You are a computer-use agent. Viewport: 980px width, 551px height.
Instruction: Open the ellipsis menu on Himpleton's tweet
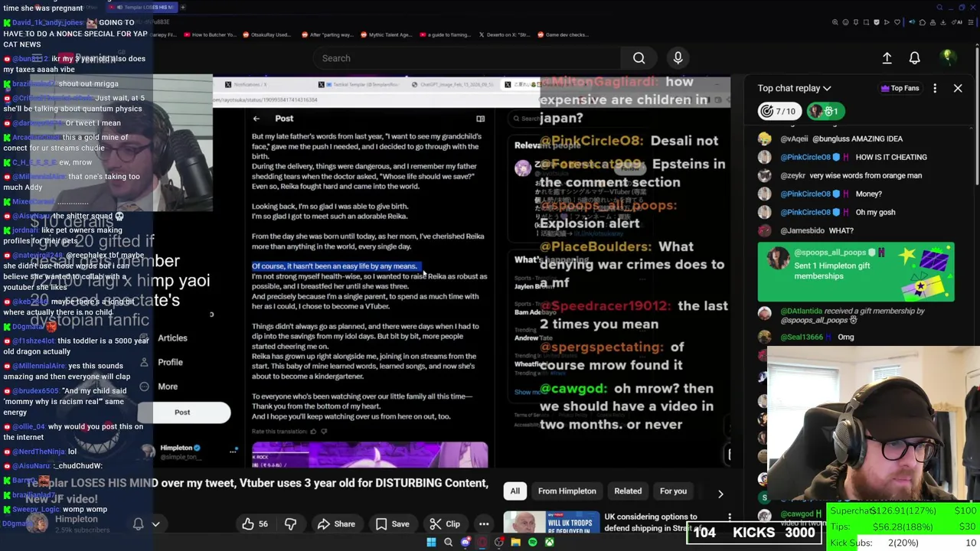[233, 452]
